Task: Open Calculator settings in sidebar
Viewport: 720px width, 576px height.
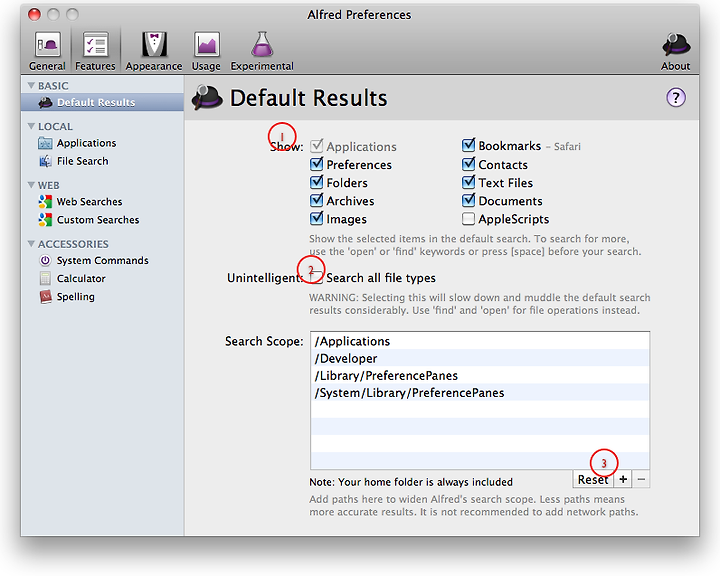Action: click(x=81, y=278)
